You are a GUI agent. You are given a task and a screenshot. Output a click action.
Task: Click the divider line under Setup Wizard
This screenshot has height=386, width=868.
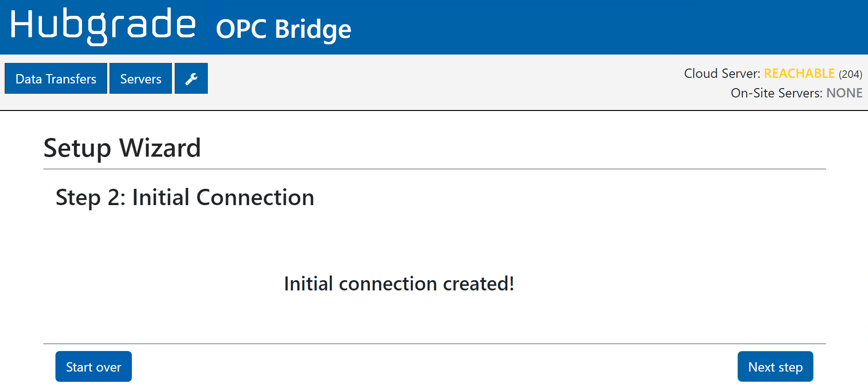pyautogui.click(x=434, y=169)
